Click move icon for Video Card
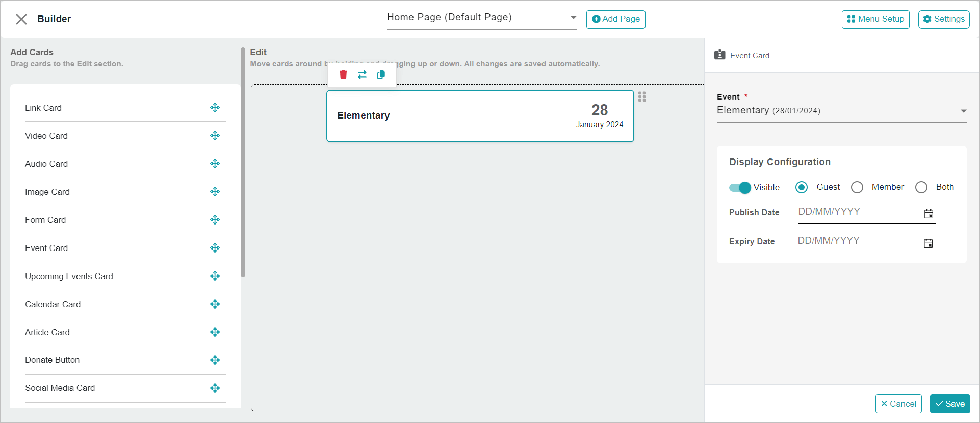The width and height of the screenshot is (980, 423). (x=215, y=136)
